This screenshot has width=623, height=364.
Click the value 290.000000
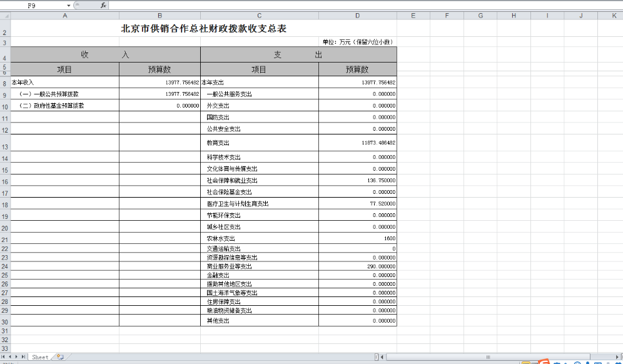tap(382, 266)
